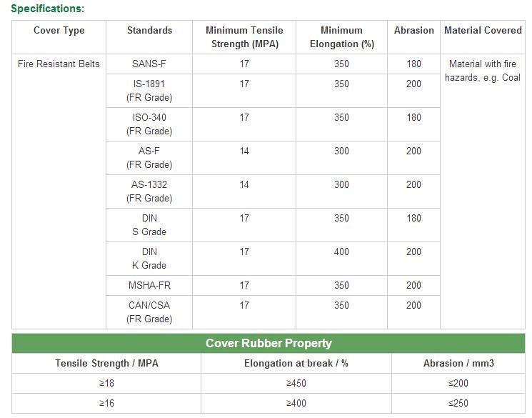Click the CAN/CSA (FR Grade) cell

coord(149,312)
